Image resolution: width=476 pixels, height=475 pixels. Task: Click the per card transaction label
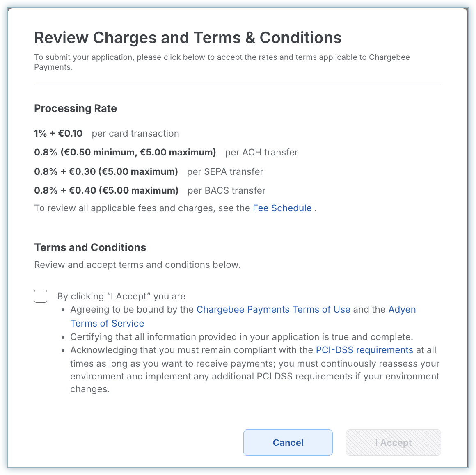click(135, 133)
